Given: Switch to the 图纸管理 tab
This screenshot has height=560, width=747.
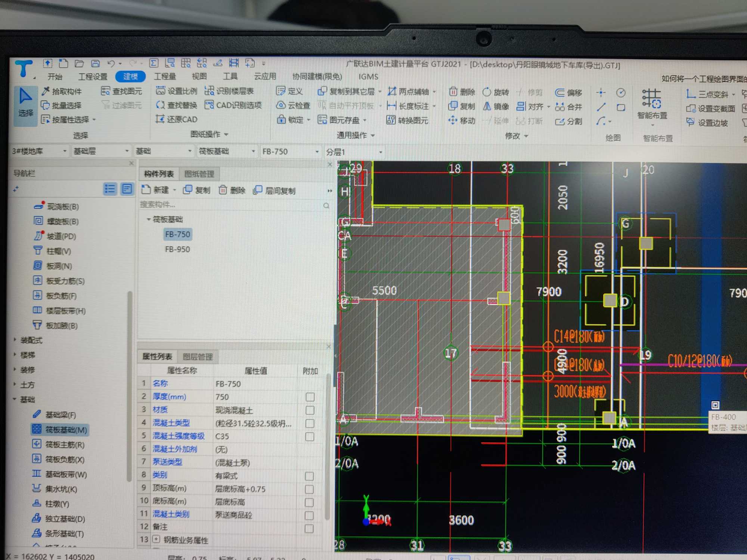Looking at the screenshot, I should pos(199,174).
